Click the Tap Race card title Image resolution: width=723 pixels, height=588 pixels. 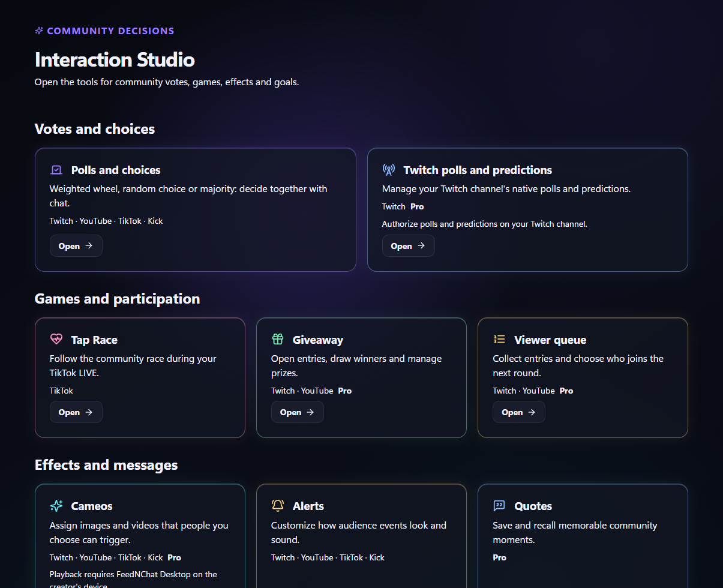(x=94, y=340)
